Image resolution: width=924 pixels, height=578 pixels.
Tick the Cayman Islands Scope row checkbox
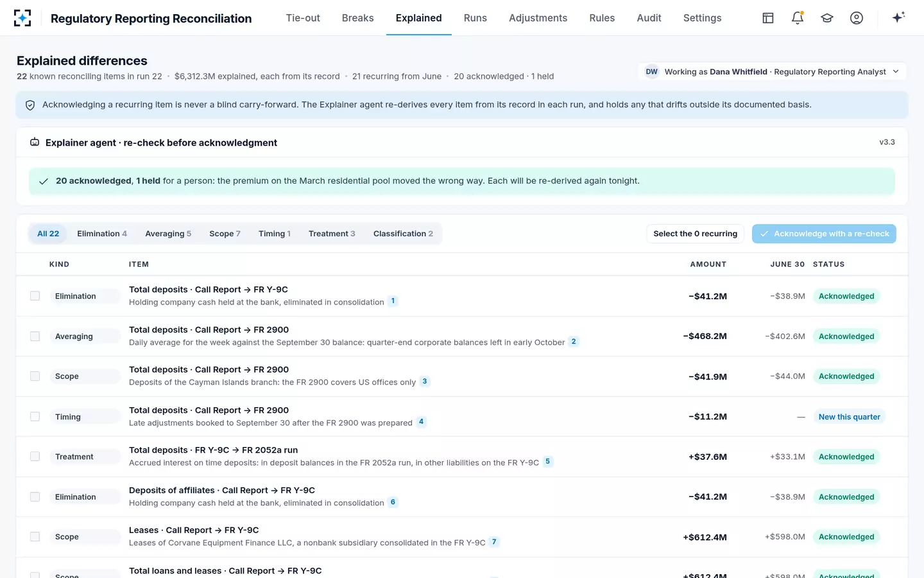[35, 376]
